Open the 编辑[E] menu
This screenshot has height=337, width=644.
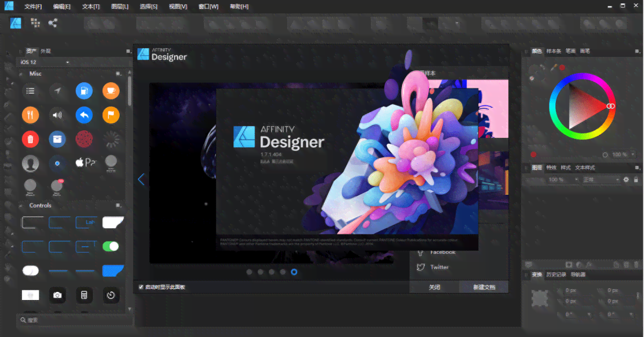click(61, 6)
